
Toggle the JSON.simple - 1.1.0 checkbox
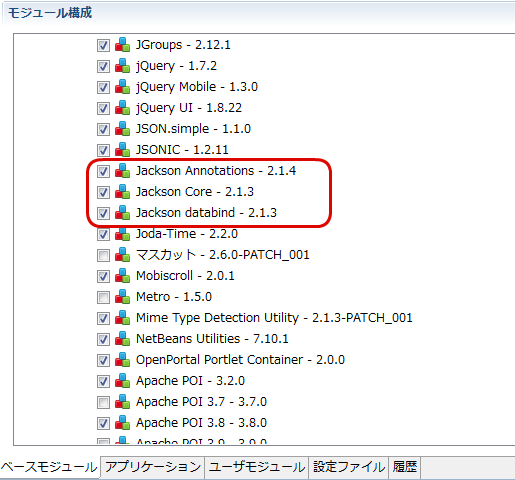click(x=103, y=130)
